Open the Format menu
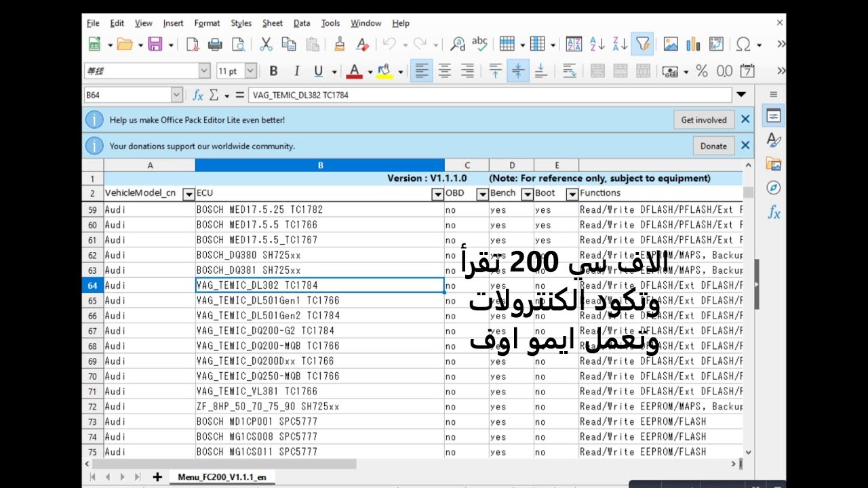 click(x=207, y=23)
